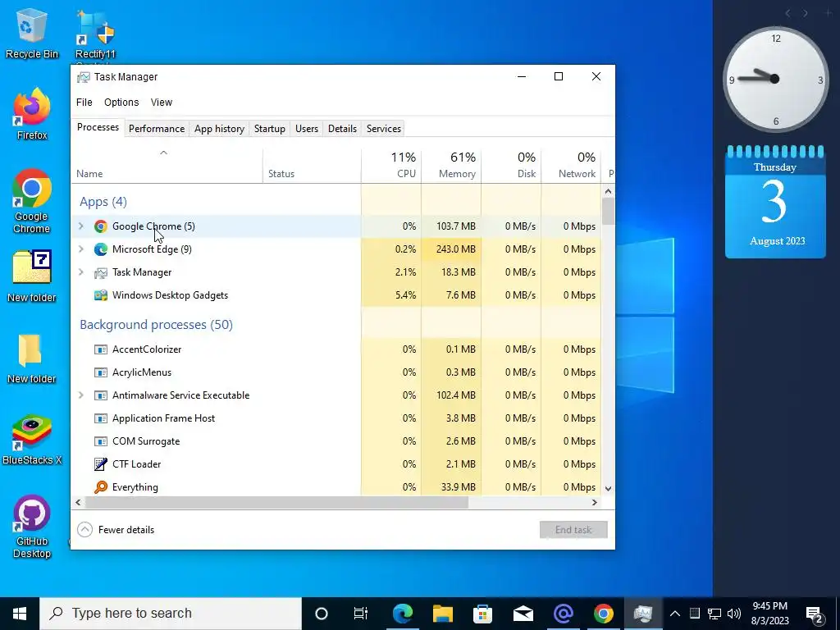Sort by the Network column header

(572, 166)
